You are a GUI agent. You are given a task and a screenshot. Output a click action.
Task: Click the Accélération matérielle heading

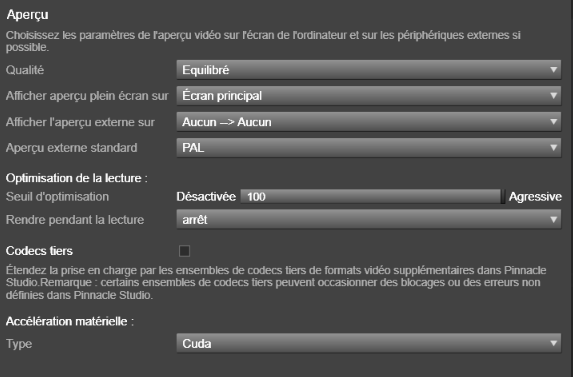pos(70,321)
